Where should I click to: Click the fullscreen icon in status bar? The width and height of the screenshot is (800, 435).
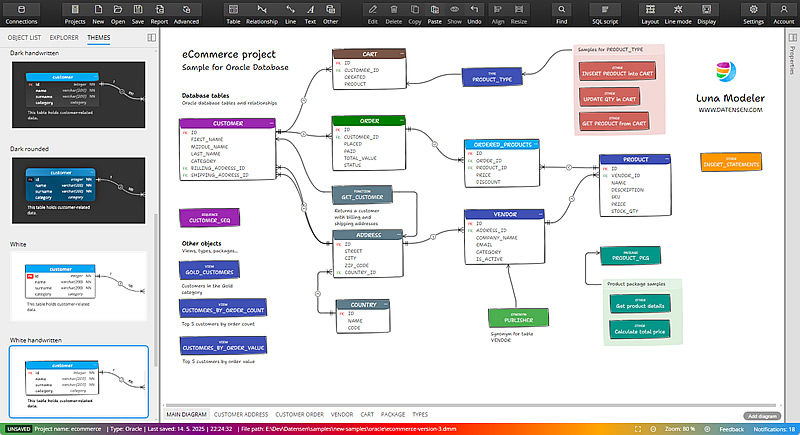click(x=638, y=429)
